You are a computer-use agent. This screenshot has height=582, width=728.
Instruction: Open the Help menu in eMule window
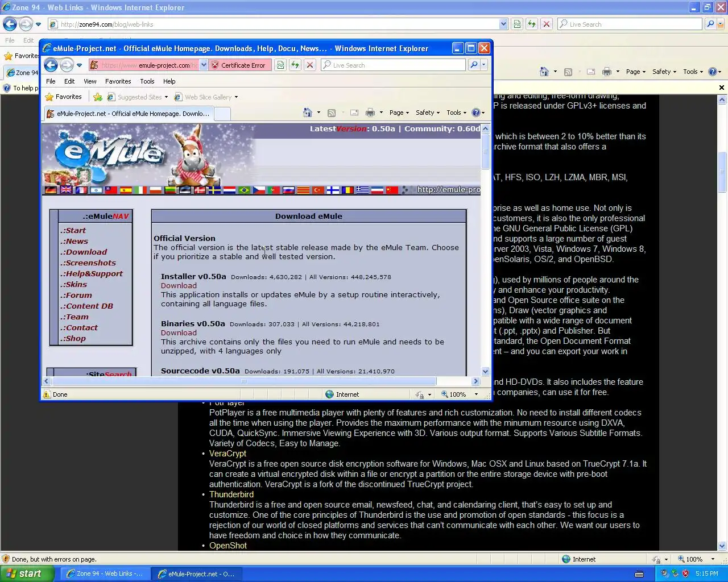point(169,81)
